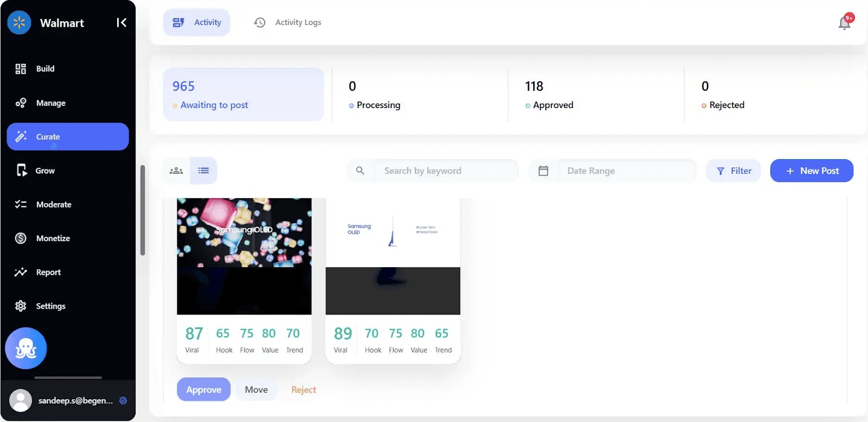The image size is (868, 422).
Task: Open the Build section
Action: pos(68,69)
